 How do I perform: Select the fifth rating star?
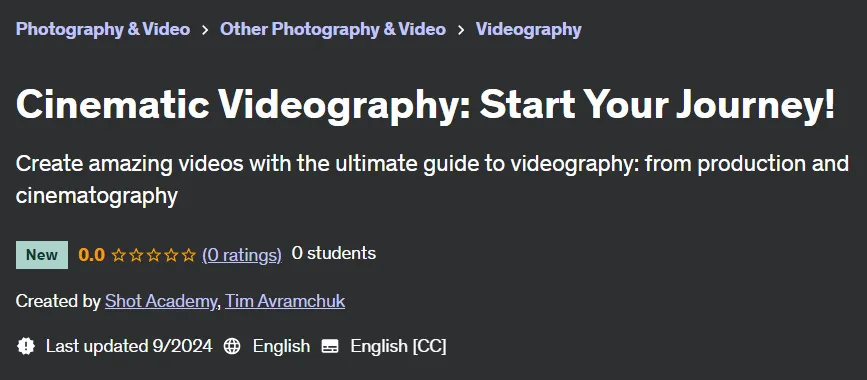click(x=189, y=255)
